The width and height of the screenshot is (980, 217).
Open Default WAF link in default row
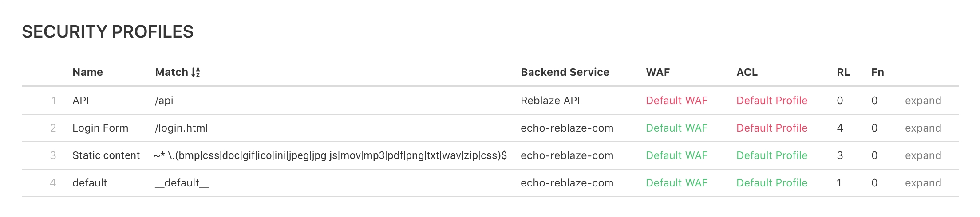(x=676, y=183)
